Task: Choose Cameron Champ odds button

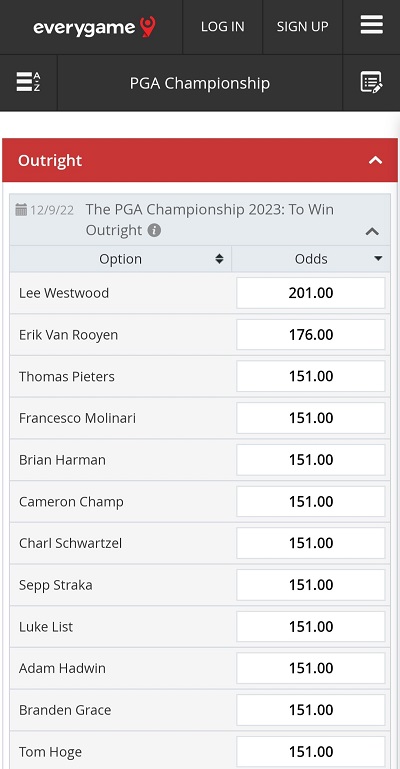Action: click(311, 501)
